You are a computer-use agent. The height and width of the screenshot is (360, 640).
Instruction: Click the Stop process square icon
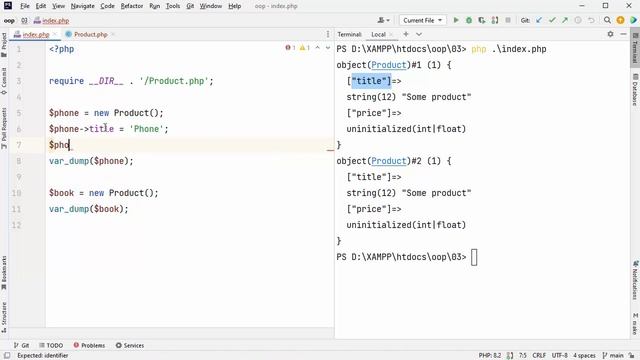pos(508,20)
